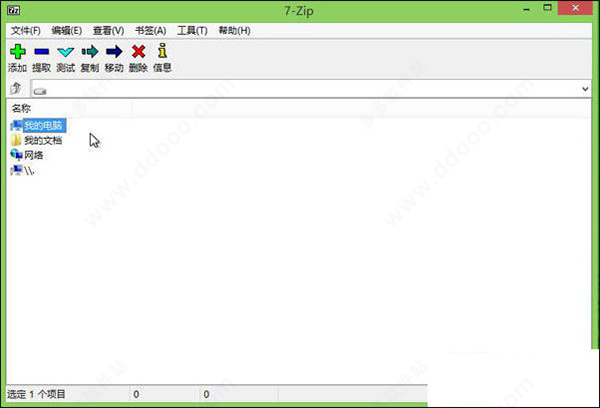
Task: Click the \\. computer icon
Action: [16, 170]
